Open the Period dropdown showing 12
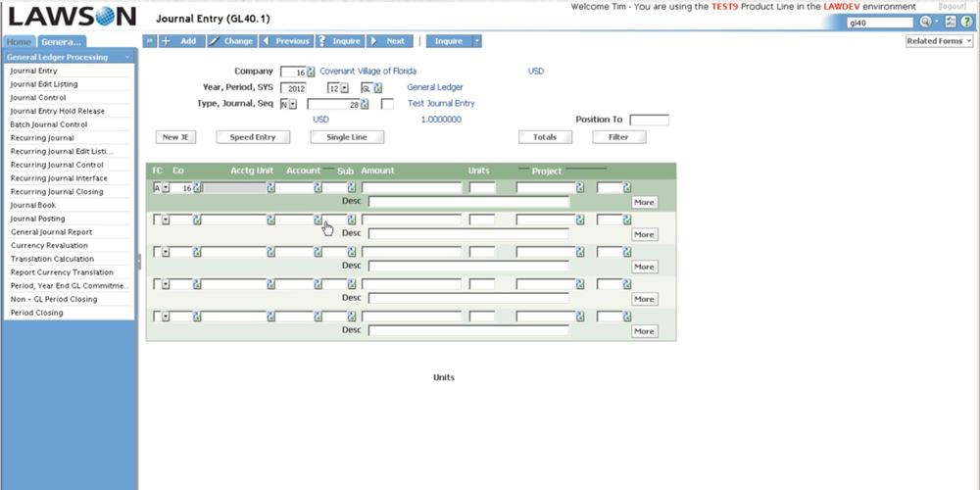Viewport: 980px width, 490px height. [345, 88]
